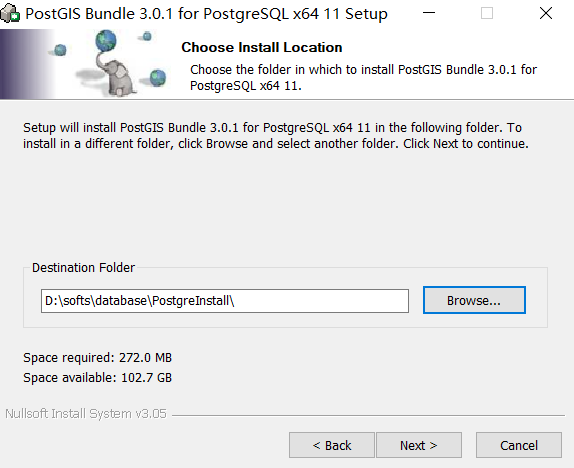The width and height of the screenshot is (574, 468).
Task: Click the Space required: 272.0 MB text
Action: tap(97, 357)
